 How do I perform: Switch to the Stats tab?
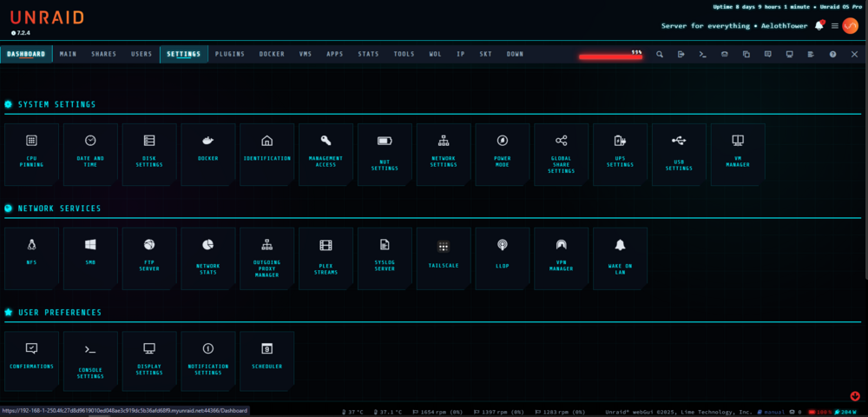tap(368, 54)
